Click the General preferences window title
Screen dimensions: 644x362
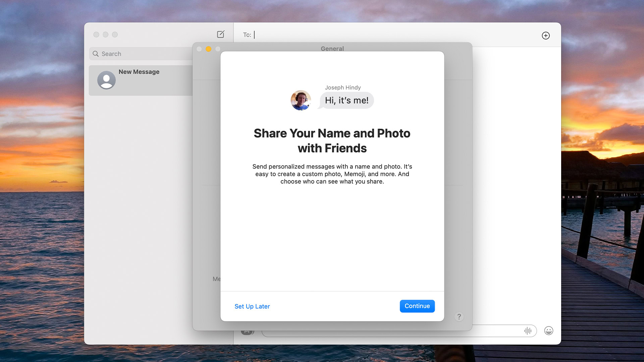coord(332,49)
